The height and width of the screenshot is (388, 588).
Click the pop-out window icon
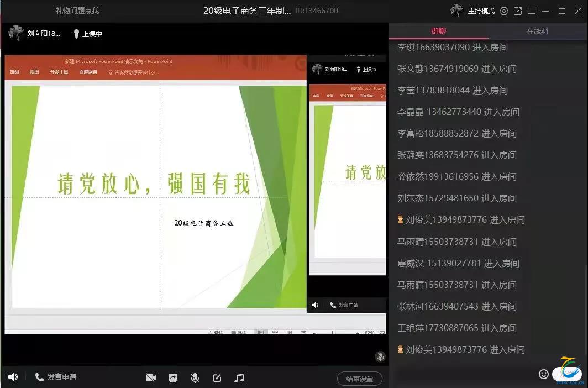click(x=518, y=11)
